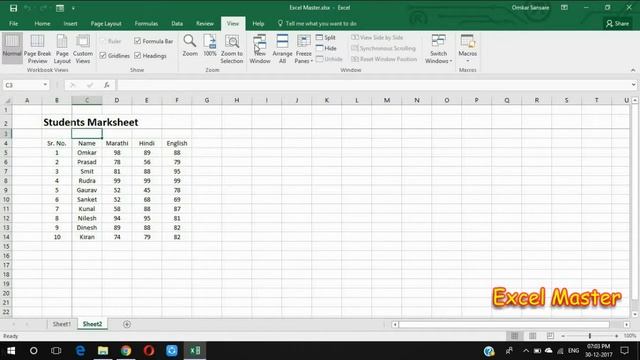The width and height of the screenshot is (640, 360).
Task: Open Opera browser from taskbar
Action: 149,351
